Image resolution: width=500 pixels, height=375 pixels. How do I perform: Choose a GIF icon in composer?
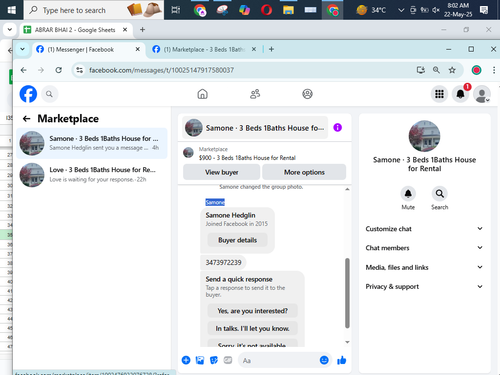[x=228, y=360]
